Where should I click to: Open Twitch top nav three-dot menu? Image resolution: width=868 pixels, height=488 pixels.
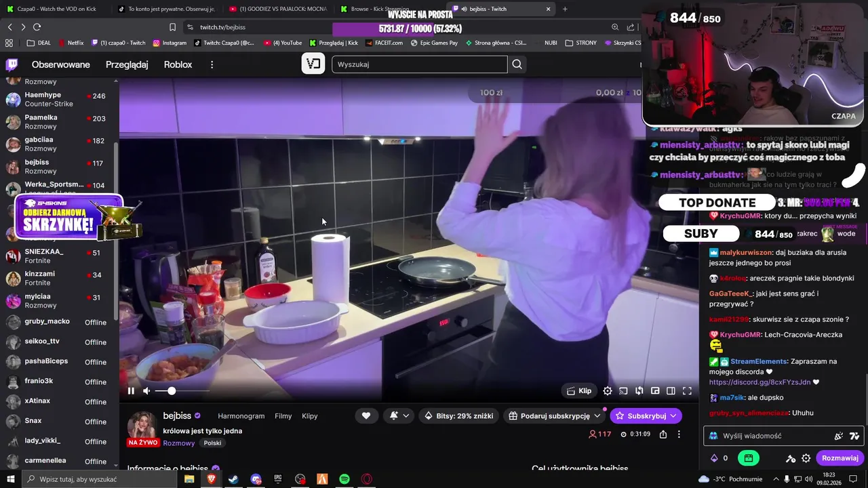click(x=212, y=64)
